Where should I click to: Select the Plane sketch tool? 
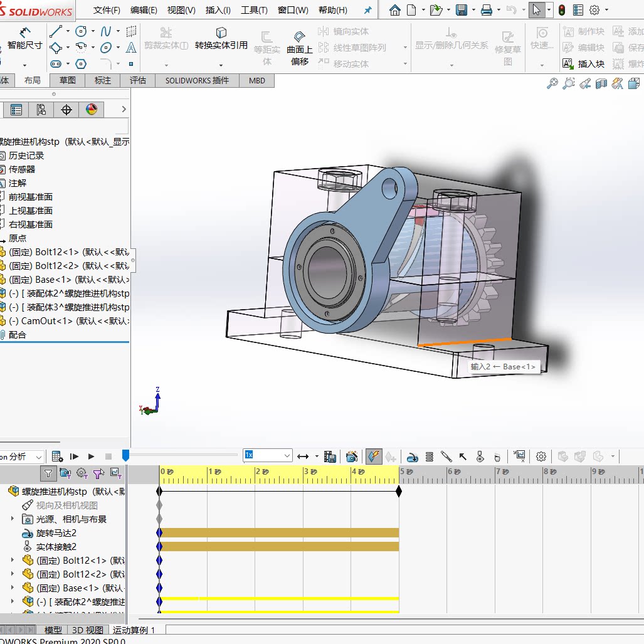[131, 31]
